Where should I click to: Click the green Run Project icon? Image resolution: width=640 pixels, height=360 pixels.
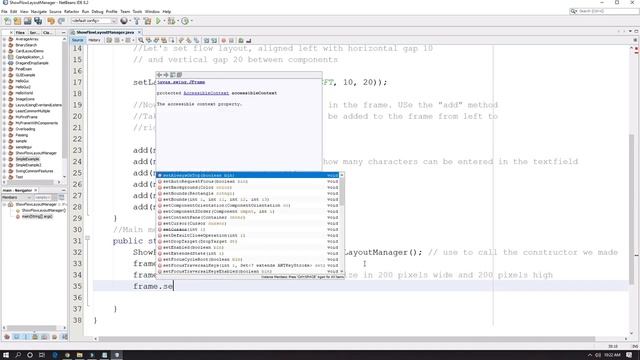click(158, 21)
